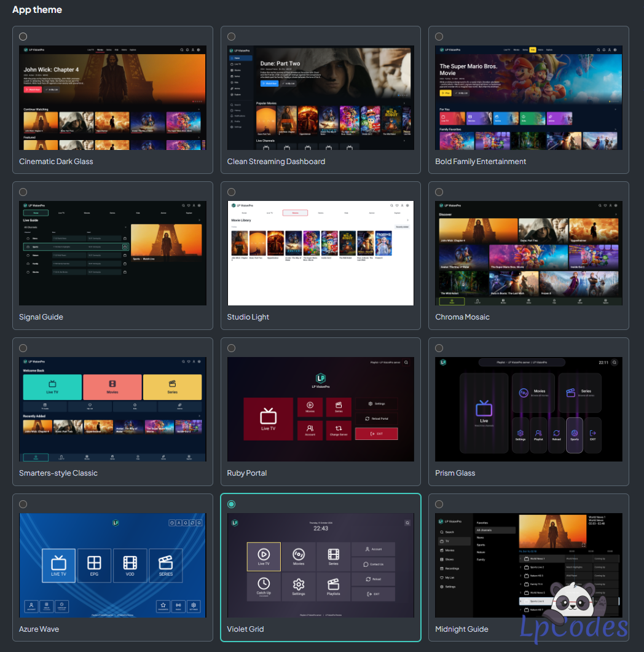
Task: Click the "Midnight Guide" label text
Action: tap(462, 629)
